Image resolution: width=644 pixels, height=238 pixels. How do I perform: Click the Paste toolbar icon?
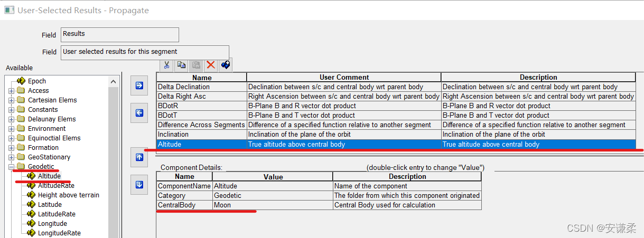(196, 65)
